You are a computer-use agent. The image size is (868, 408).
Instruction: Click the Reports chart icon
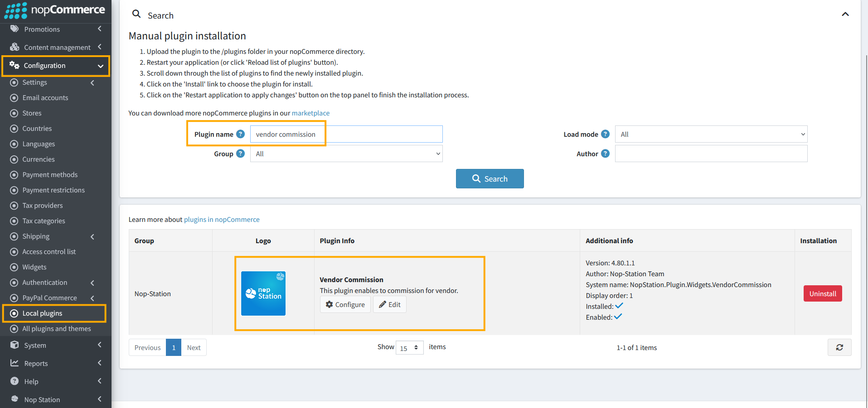[15, 363]
